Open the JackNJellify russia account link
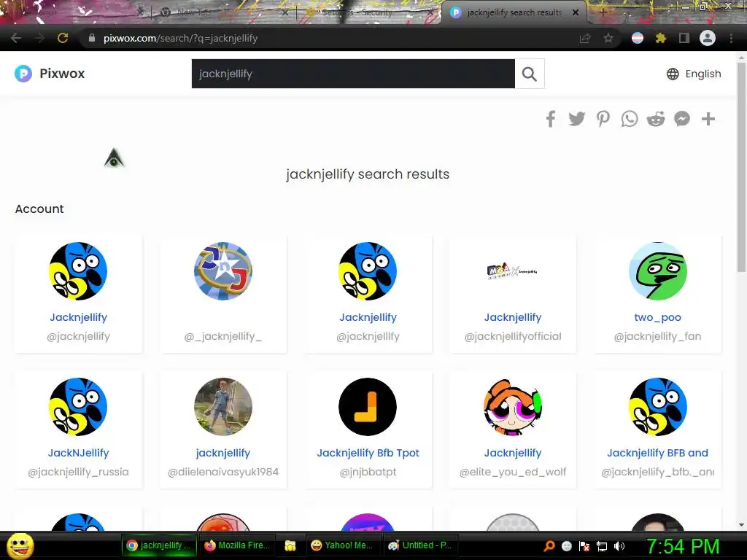 pyautogui.click(x=78, y=453)
